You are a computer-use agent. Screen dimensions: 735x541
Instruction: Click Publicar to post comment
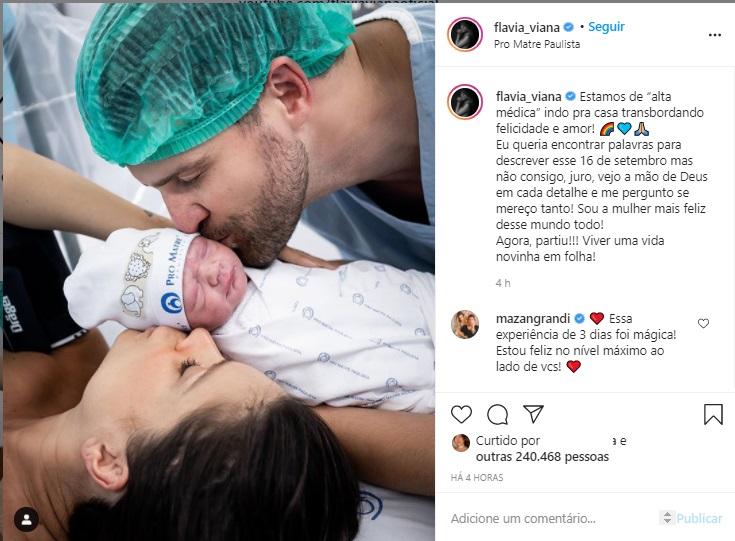click(698, 518)
